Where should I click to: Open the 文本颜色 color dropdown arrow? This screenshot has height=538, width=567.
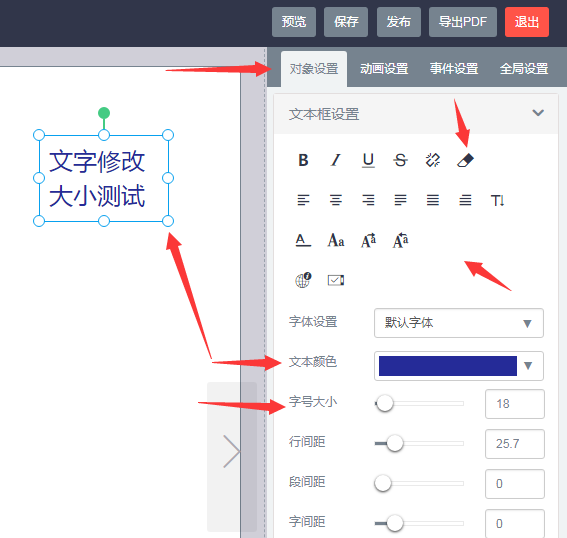528,366
